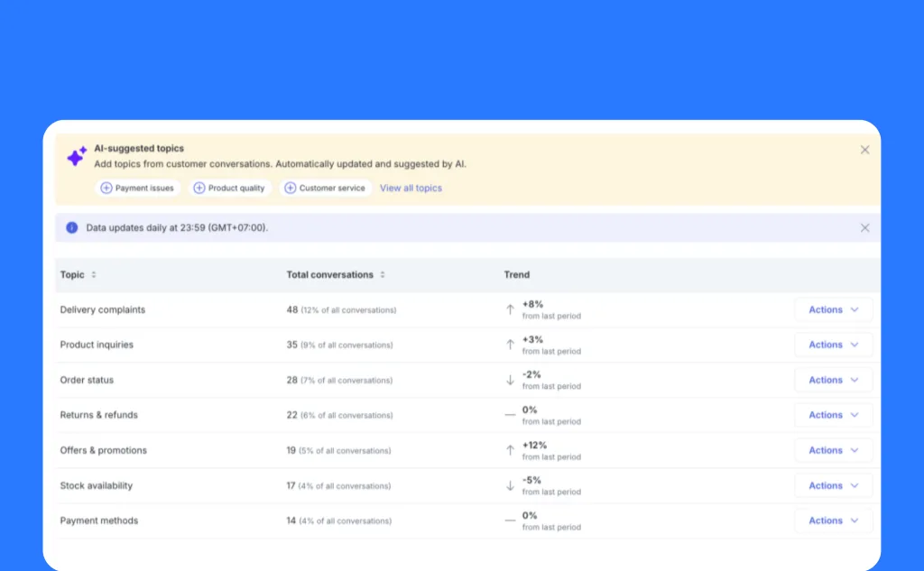Add the Customer service suggested topic
The image size is (924, 571).
click(325, 188)
